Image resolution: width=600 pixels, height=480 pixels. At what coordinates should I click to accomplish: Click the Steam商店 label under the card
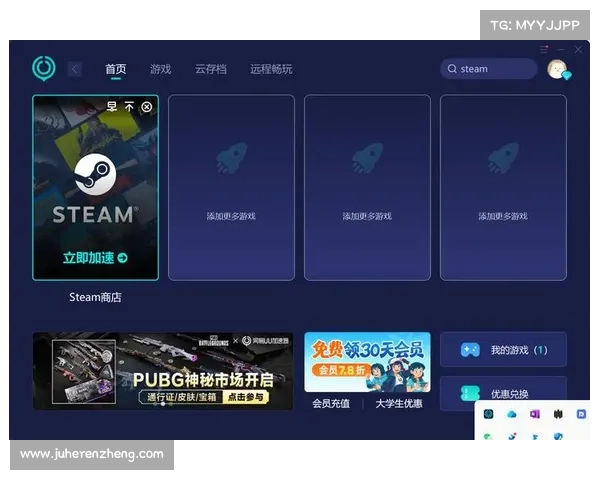coord(95,297)
